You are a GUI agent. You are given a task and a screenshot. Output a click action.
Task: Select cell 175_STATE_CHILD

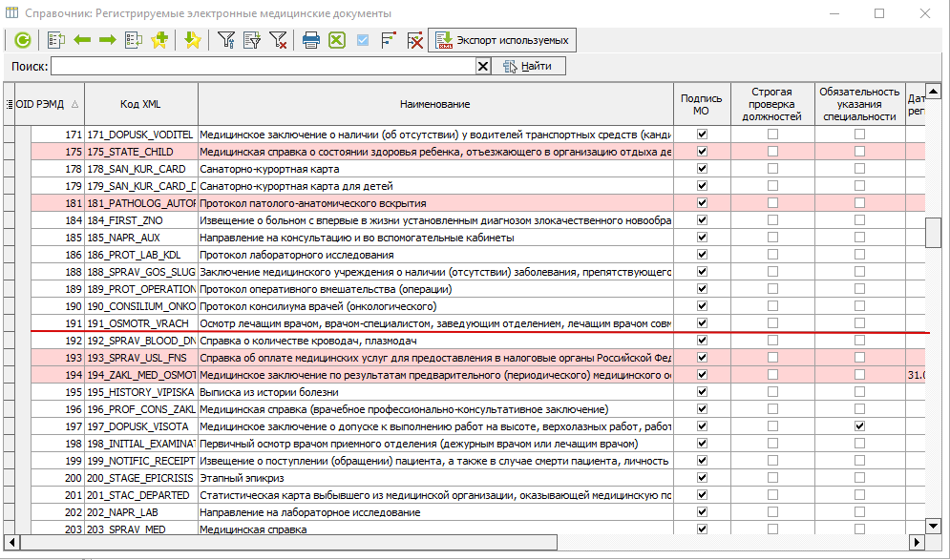tap(141, 152)
